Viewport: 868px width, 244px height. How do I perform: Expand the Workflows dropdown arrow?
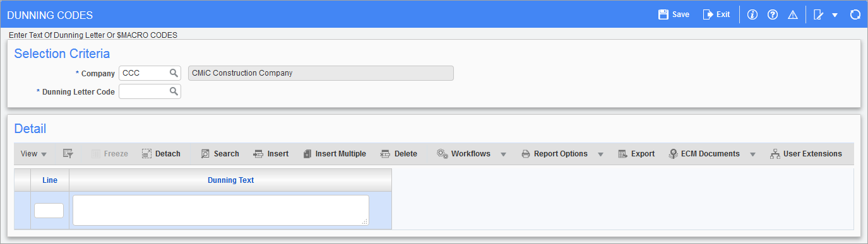(x=503, y=154)
